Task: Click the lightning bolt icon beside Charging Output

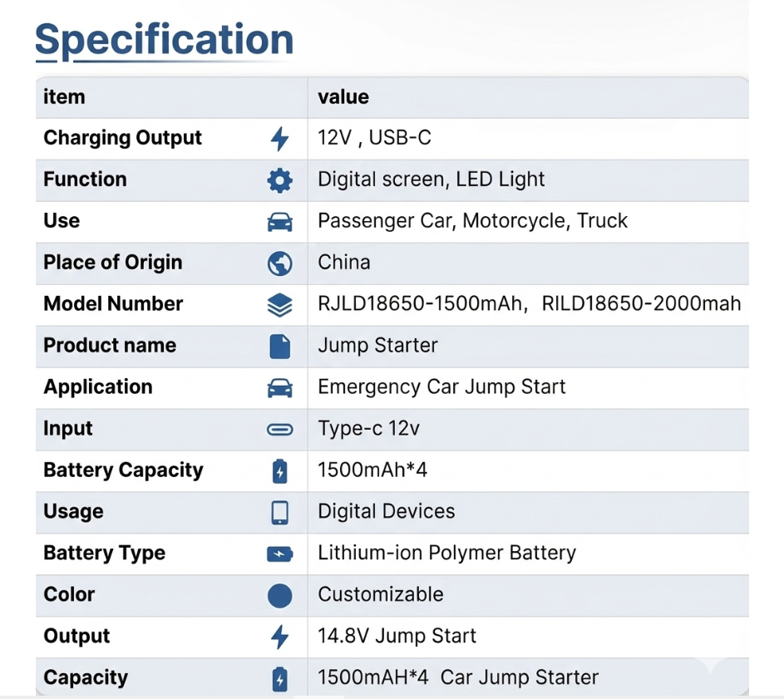Action: point(280,139)
